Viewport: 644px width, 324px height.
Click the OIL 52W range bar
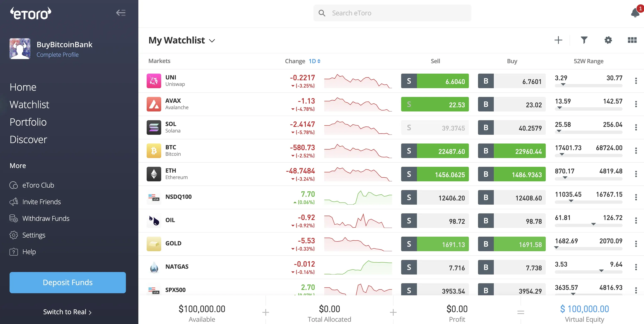coord(589,225)
